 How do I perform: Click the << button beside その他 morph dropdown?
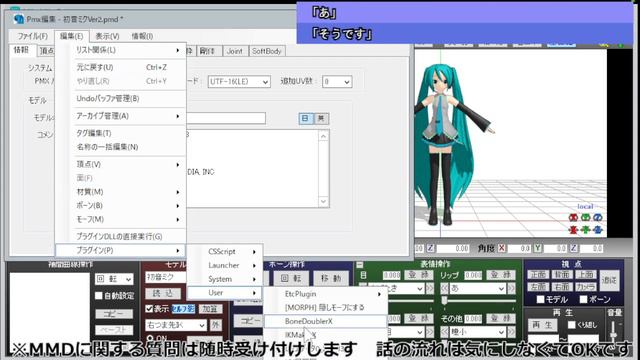tap(444, 332)
